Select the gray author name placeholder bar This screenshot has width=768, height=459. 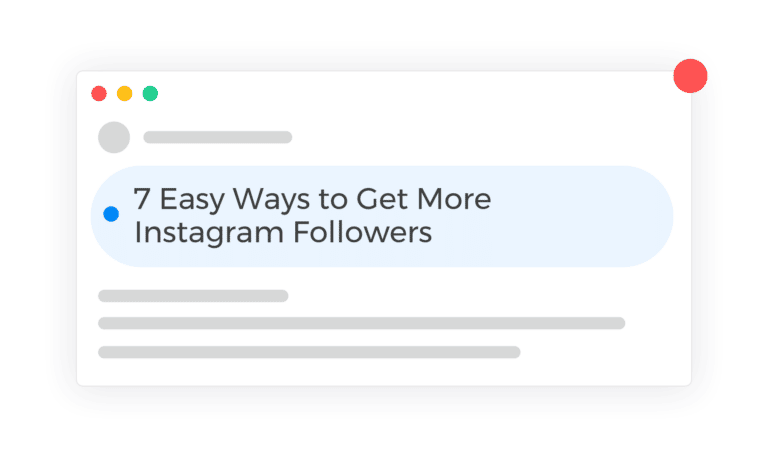[x=218, y=137]
